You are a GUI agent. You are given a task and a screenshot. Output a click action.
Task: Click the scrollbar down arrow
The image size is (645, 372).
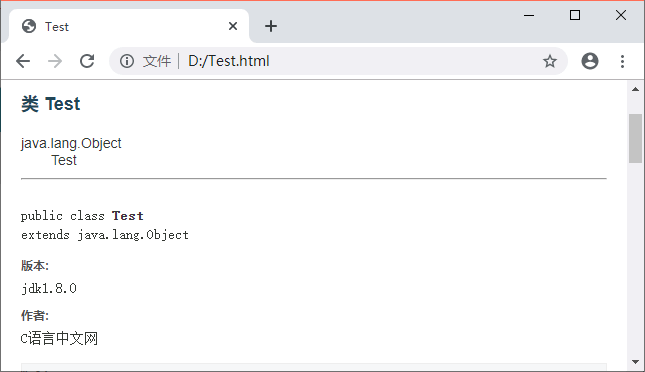click(636, 362)
